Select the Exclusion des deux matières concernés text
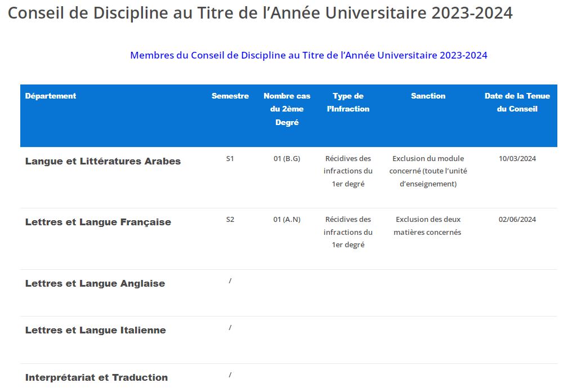 pyautogui.click(x=428, y=225)
